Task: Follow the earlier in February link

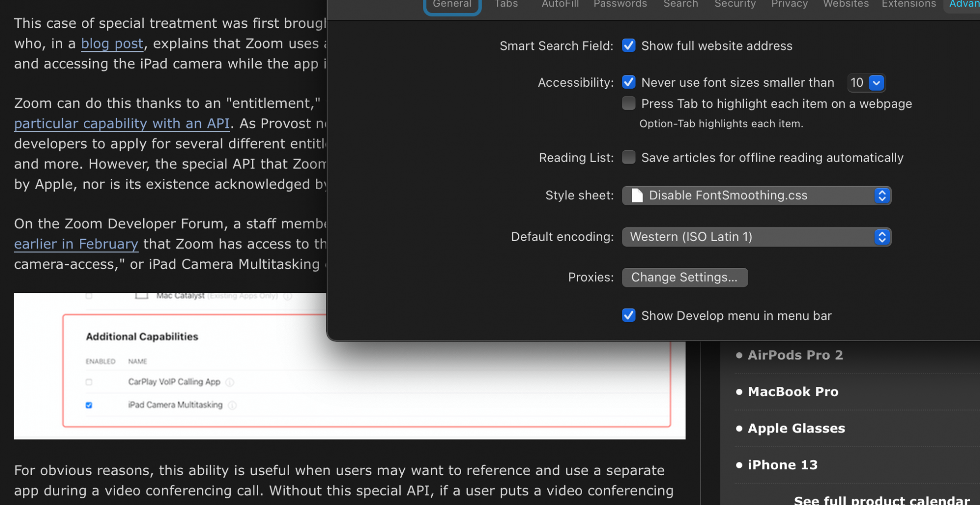Action: tap(76, 244)
